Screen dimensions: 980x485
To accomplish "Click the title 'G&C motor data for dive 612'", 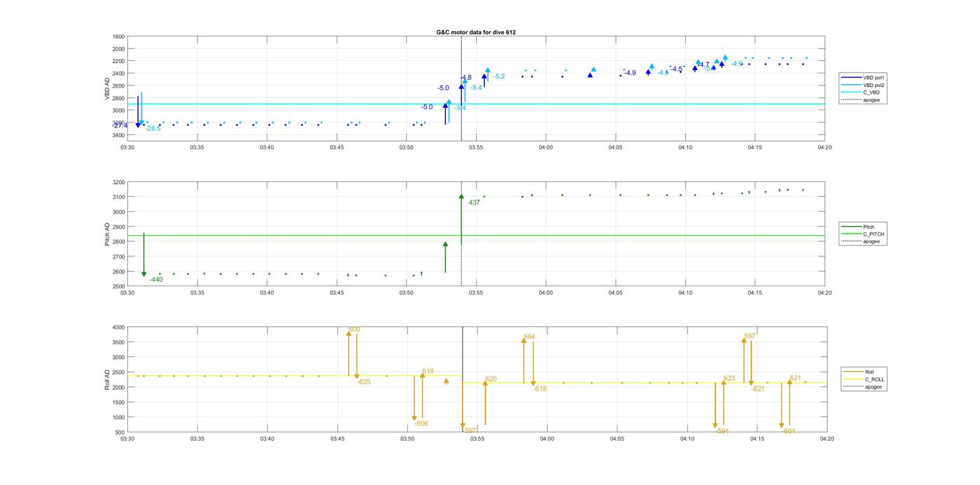I will tap(476, 32).
